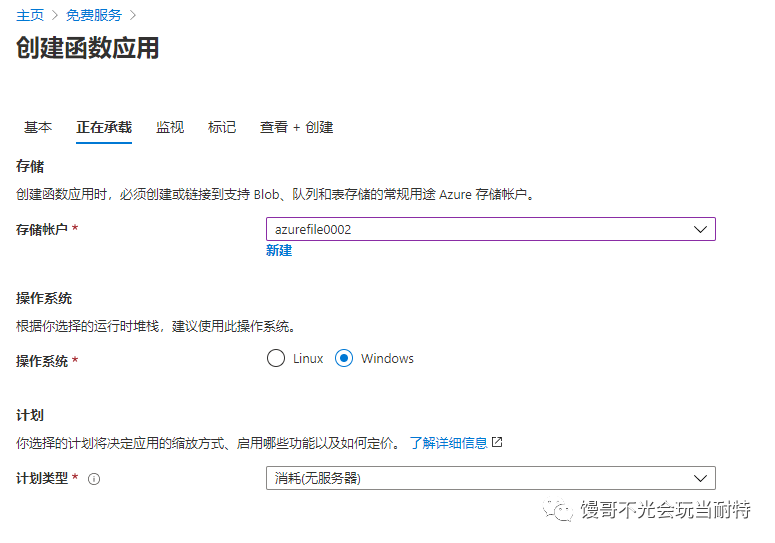775x543 pixels.
Task: Open the 监视 tab
Action: point(170,127)
